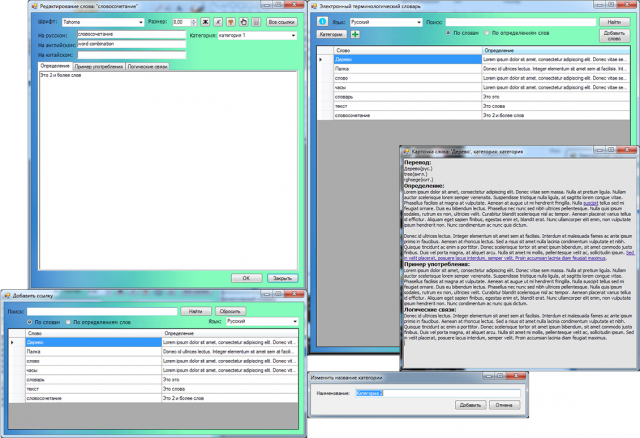Select 'По словам' radio in add-link window
Viewport: 640px width, 438px height.
(29, 322)
